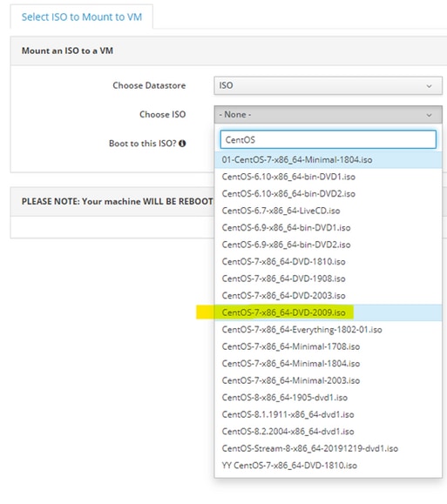Click the ISO search field containing CentOS
Viewport: 447px width, 504px height.
tap(328, 139)
